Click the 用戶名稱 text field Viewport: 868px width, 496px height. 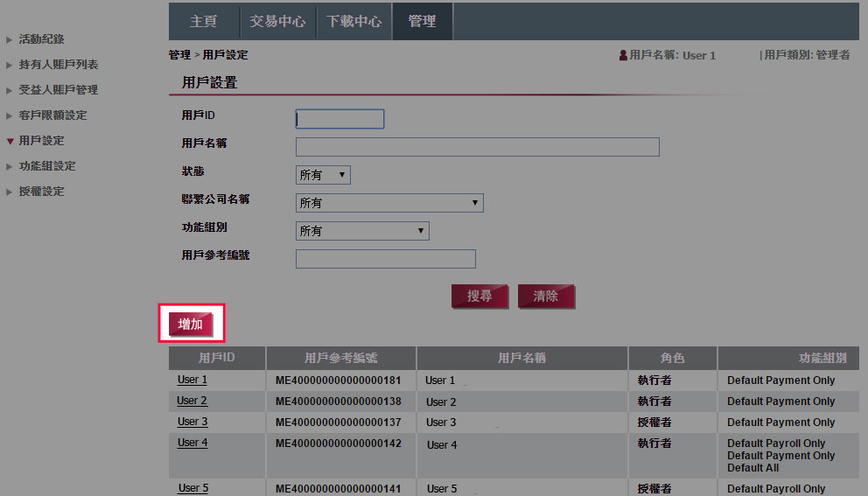pyautogui.click(x=477, y=147)
